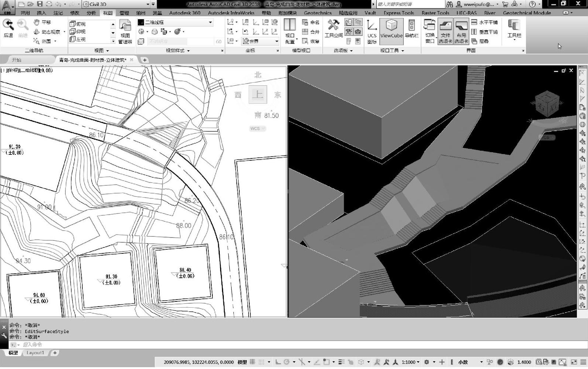Click the Save icon in quick access toolbar

click(40, 4)
